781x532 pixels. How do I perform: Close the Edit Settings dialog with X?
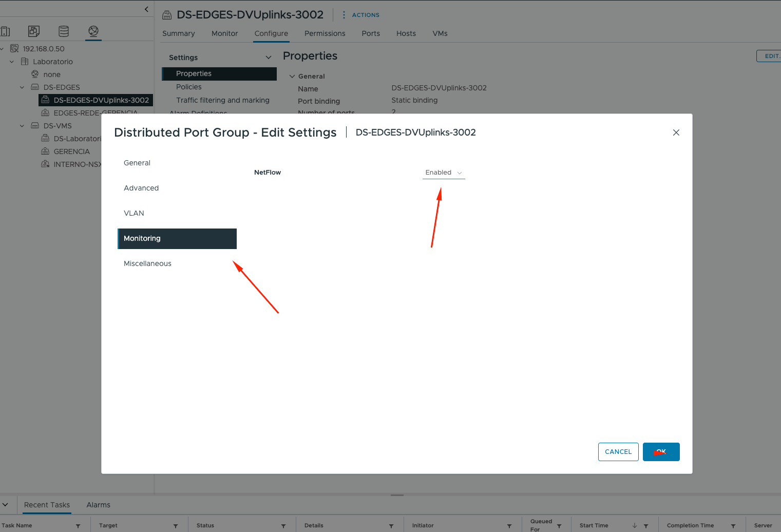(x=676, y=132)
